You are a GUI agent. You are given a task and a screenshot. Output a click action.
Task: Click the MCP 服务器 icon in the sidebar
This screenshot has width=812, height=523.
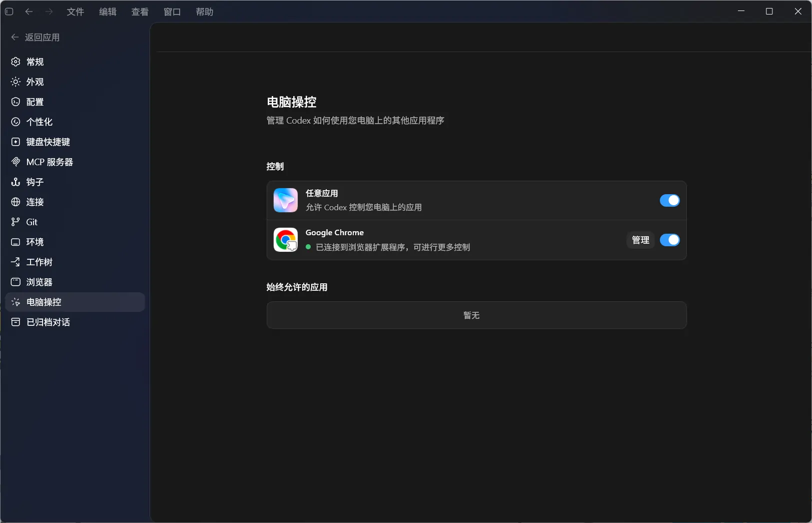tap(16, 162)
